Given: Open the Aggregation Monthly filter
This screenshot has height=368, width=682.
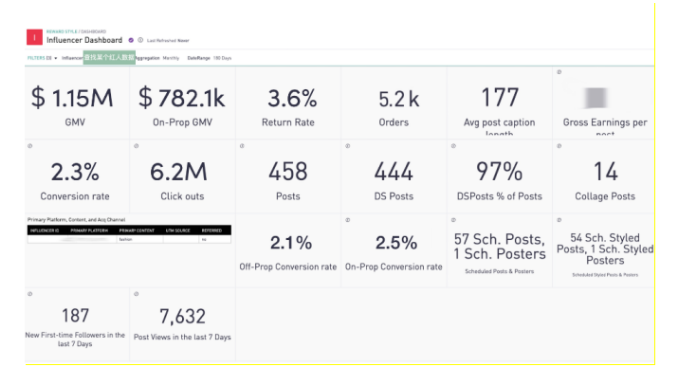Looking at the screenshot, I should 157,58.
